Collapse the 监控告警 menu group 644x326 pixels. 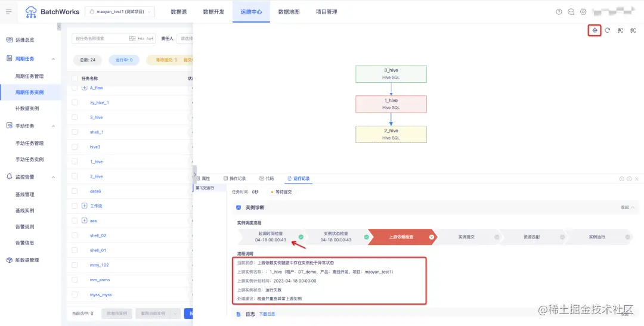click(54, 177)
